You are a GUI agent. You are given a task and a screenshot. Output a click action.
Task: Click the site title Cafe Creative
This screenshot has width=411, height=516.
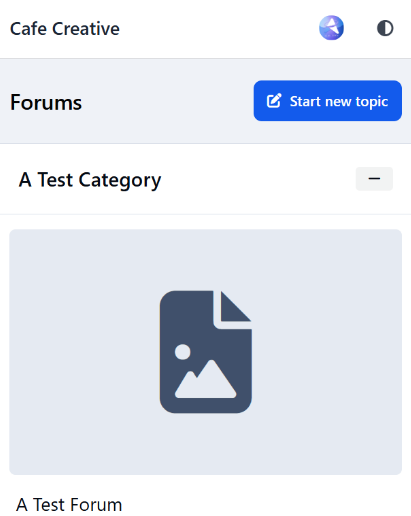[x=65, y=29]
